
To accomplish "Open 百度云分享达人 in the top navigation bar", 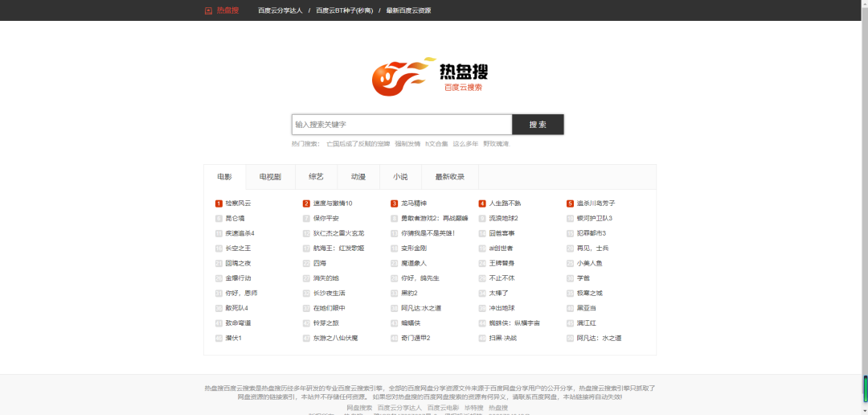I will (280, 10).
